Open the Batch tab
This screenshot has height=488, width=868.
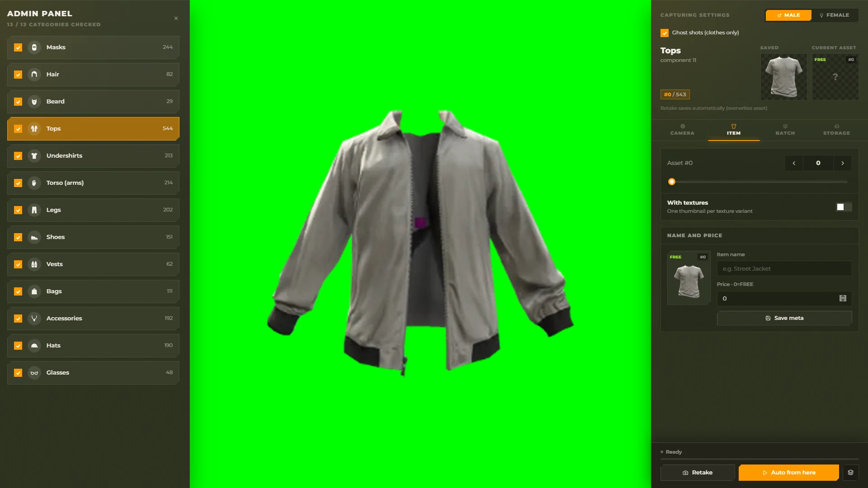click(785, 130)
